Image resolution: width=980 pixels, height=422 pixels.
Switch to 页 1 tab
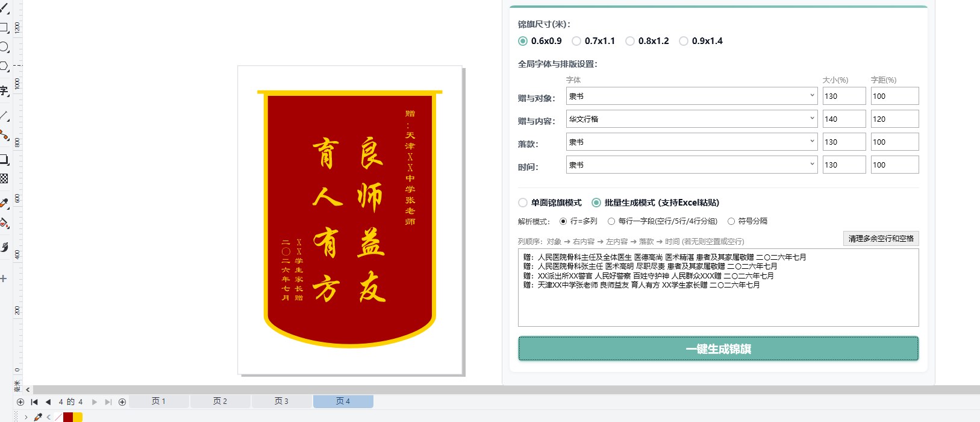159,402
